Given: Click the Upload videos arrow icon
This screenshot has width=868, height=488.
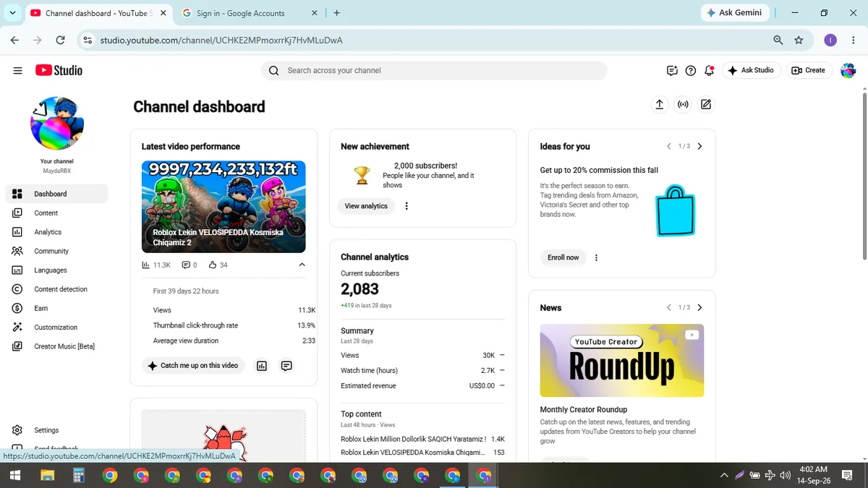Looking at the screenshot, I should pos(659,105).
